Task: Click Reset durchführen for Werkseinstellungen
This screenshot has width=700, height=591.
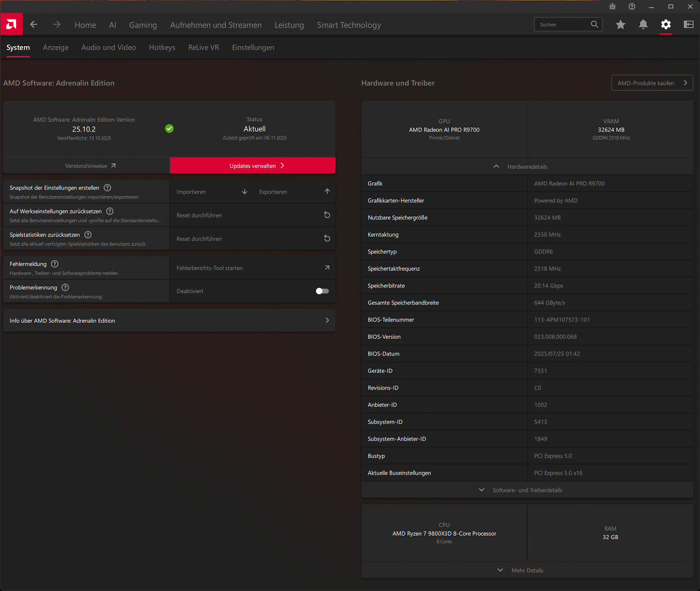Action: (x=253, y=215)
